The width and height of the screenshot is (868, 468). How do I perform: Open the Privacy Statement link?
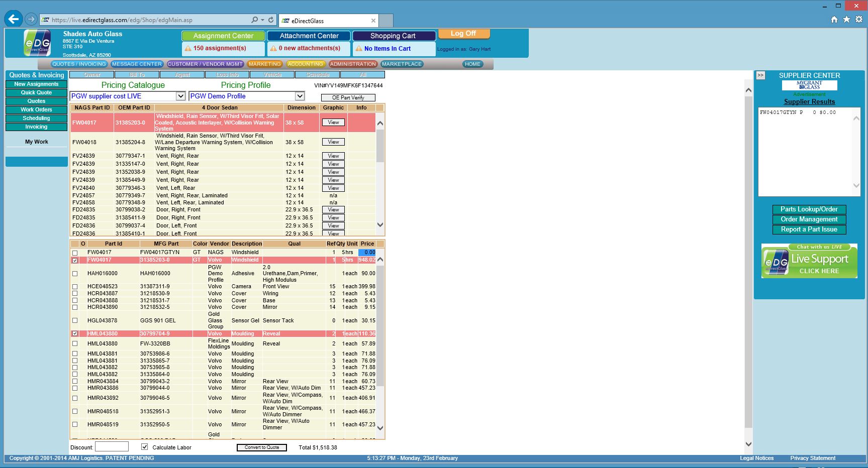pos(813,458)
